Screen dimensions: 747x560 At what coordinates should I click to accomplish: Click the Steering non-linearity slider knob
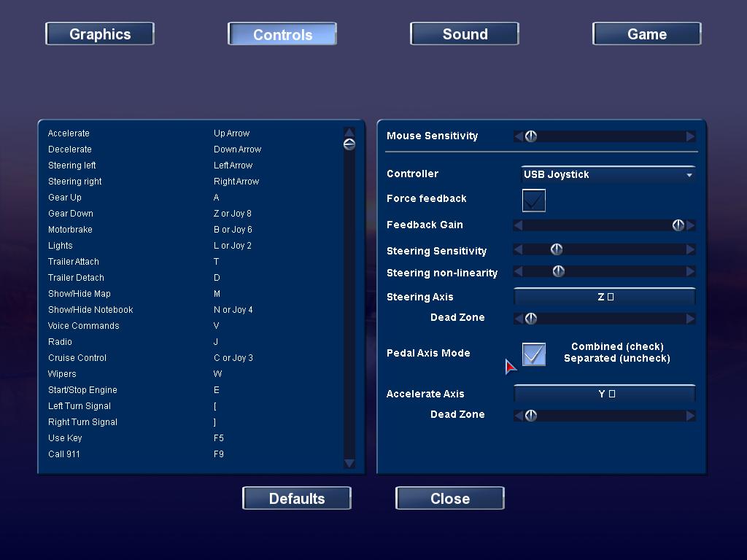(558, 271)
